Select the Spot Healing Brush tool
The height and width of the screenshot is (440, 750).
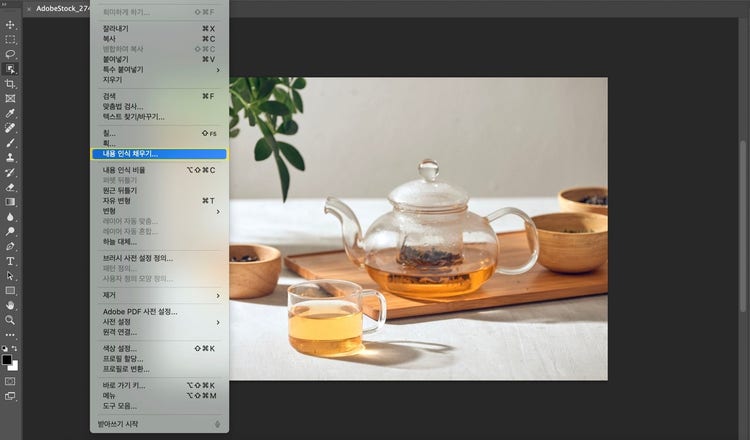coord(10,128)
